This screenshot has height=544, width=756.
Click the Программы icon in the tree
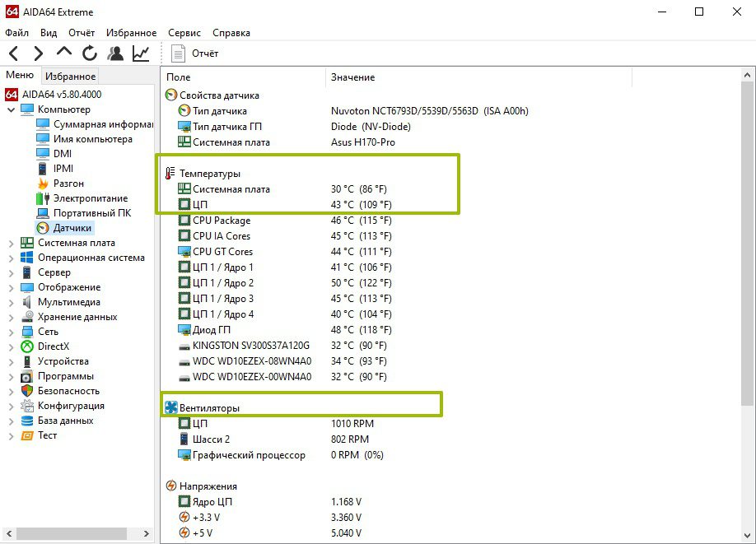click(x=27, y=376)
